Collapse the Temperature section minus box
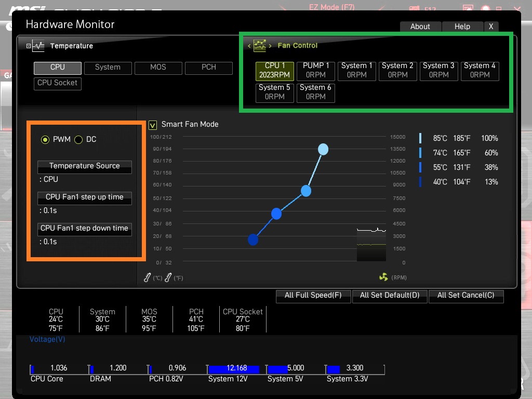Viewport: 532px width, 399px height. [x=29, y=46]
